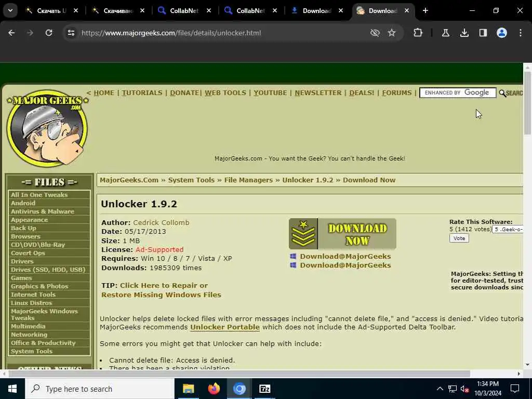Open site information icon in address bar

71,33
